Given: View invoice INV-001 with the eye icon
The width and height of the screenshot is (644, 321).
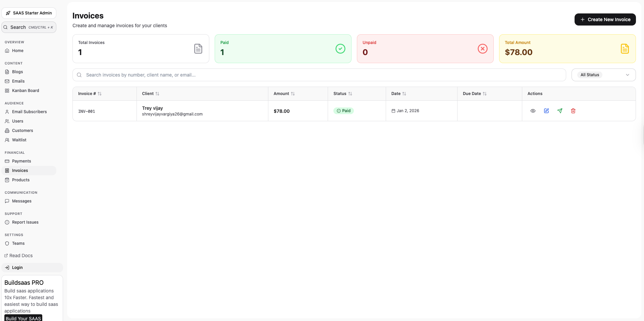Looking at the screenshot, I should (x=533, y=111).
